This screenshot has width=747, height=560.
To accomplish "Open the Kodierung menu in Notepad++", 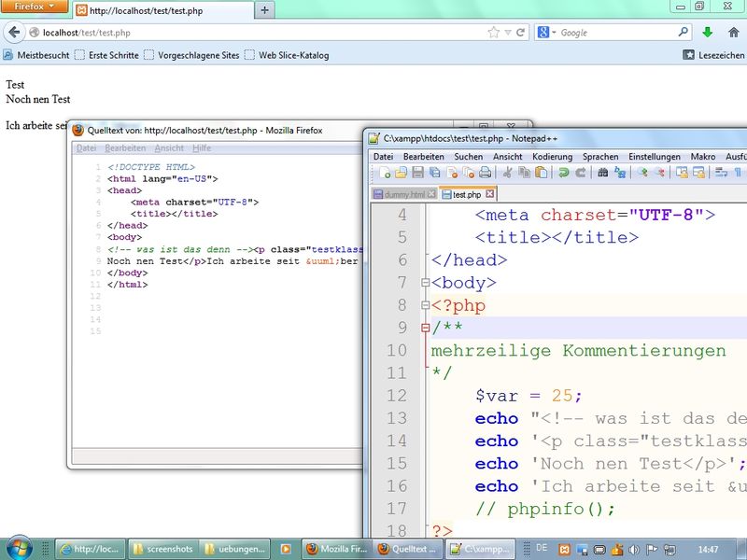I will 552,157.
